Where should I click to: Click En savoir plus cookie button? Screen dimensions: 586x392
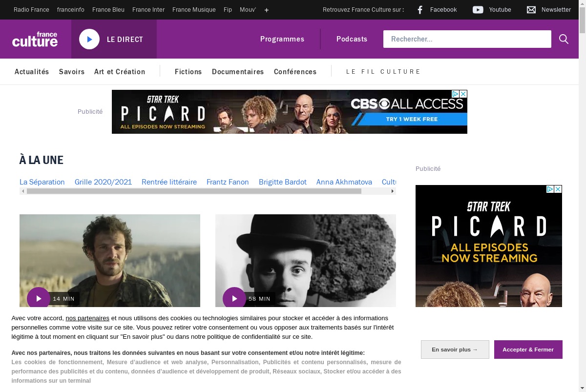coord(455,350)
